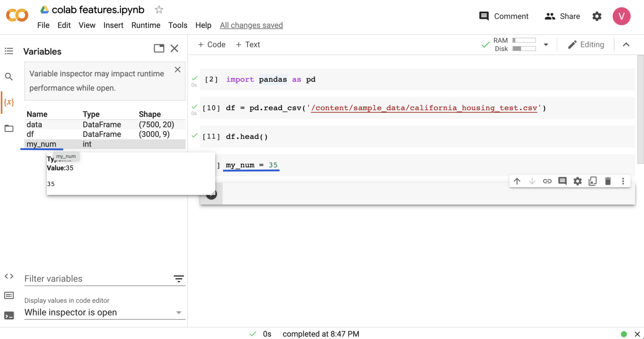Close the bottom status bar
Viewport: 644px width, 339px height.
coord(637,334)
